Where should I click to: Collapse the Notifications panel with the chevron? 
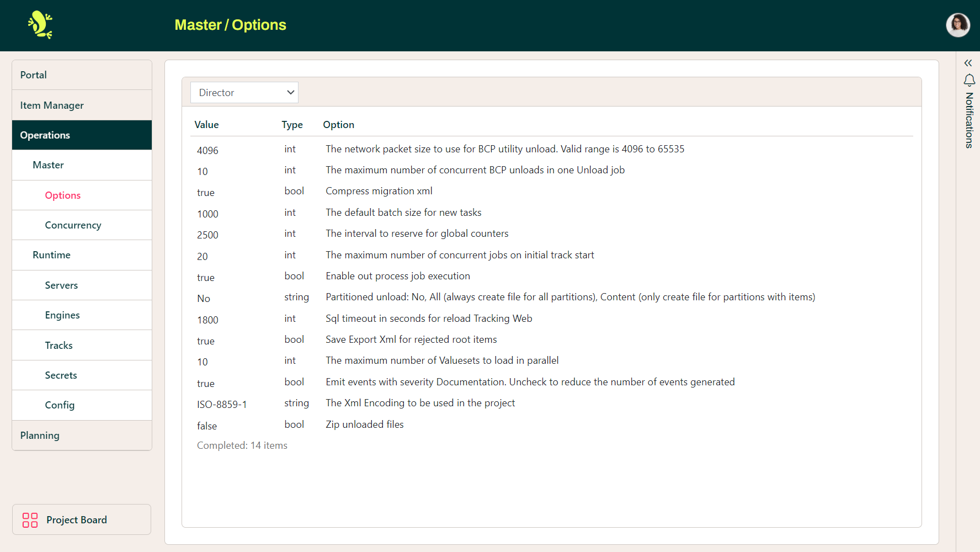pyautogui.click(x=968, y=63)
